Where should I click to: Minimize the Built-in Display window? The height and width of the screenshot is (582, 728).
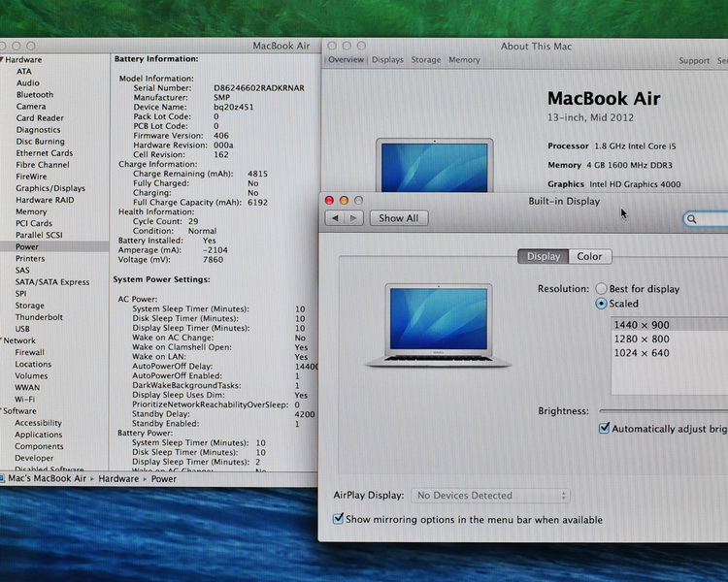pyautogui.click(x=344, y=201)
